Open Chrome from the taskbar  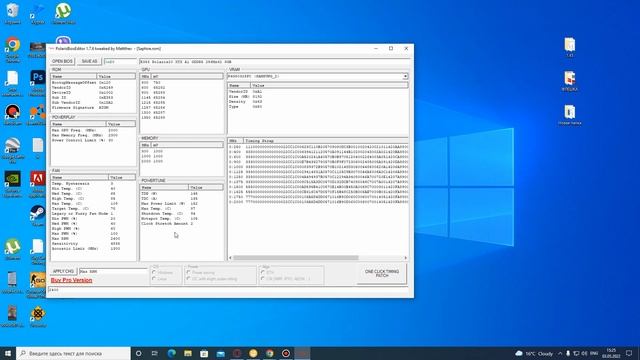point(269,353)
